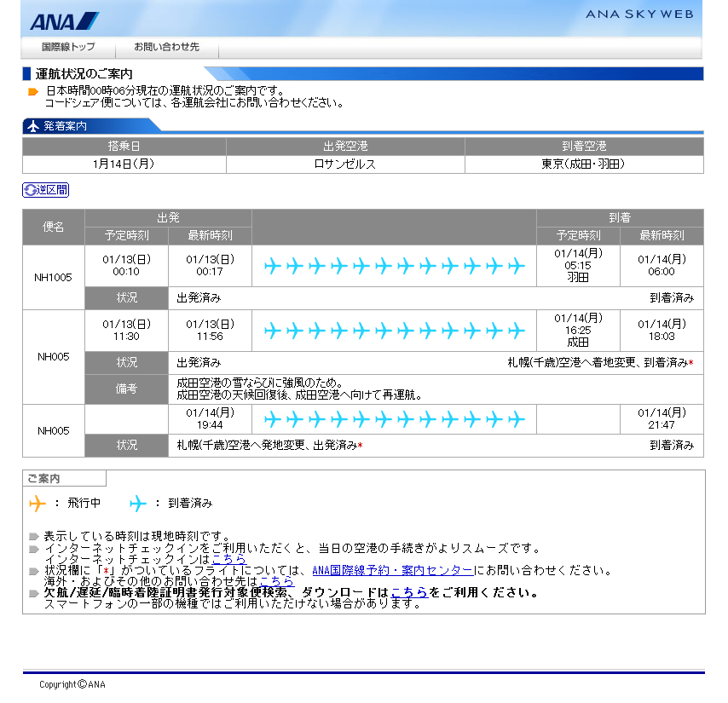Click the 東京(成田・羽田) arrival airport cell

[x=584, y=164]
